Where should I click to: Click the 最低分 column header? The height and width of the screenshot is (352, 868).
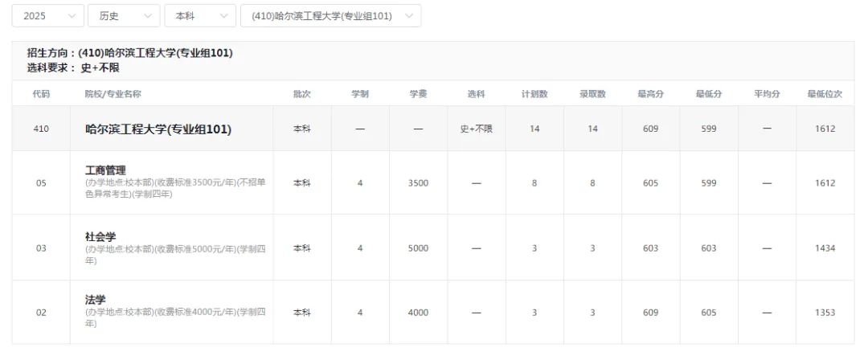pyautogui.click(x=709, y=94)
